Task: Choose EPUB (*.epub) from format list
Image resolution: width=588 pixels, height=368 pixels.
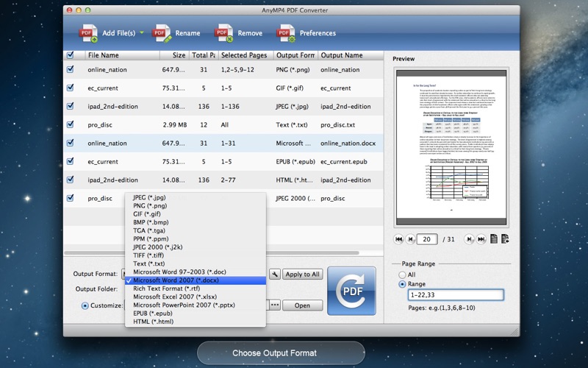Action: [x=196, y=314]
